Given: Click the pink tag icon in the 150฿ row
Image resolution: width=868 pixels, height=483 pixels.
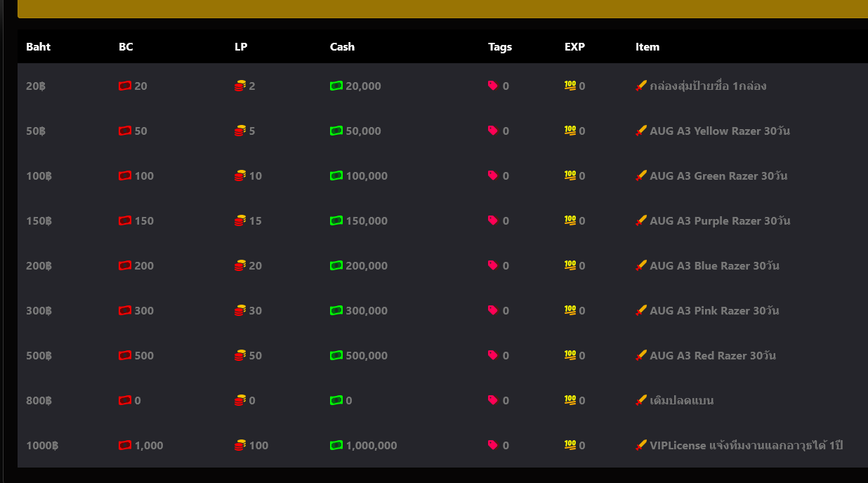Looking at the screenshot, I should click(493, 220).
